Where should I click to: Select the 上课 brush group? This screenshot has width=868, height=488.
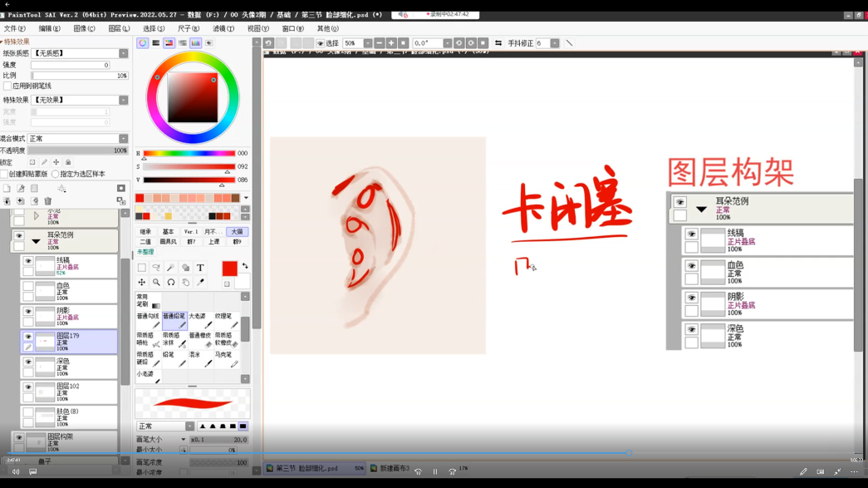(x=213, y=242)
